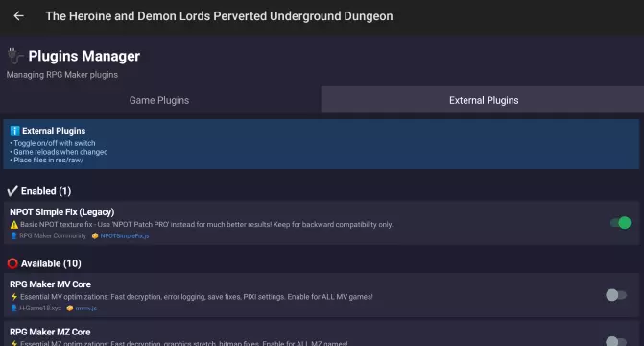Image resolution: width=644 pixels, height=346 pixels.
Task: Click the 'Basic NPOT texture fix' description
Action: tap(206, 225)
